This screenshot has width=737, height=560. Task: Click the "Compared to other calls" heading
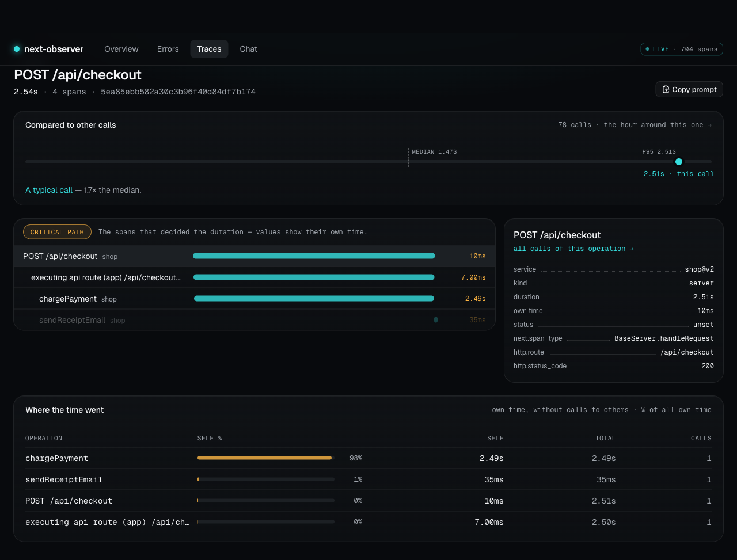click(x=71, y=125)
